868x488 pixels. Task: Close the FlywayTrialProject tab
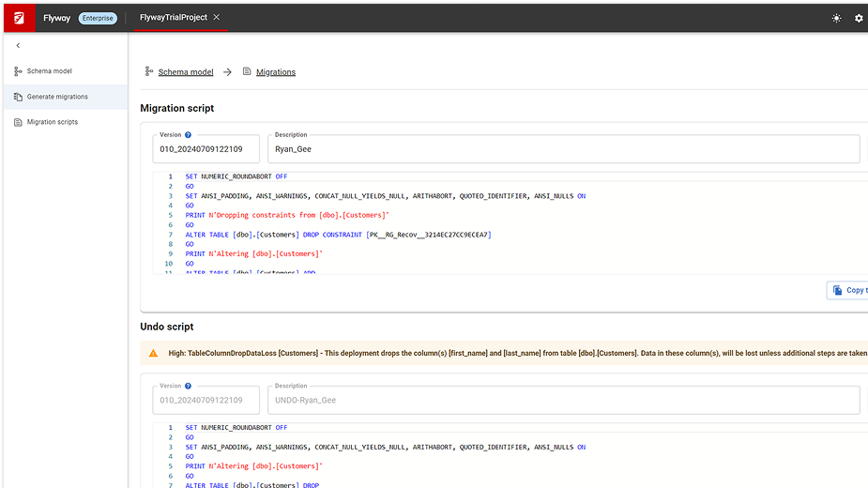pos(217,18)
